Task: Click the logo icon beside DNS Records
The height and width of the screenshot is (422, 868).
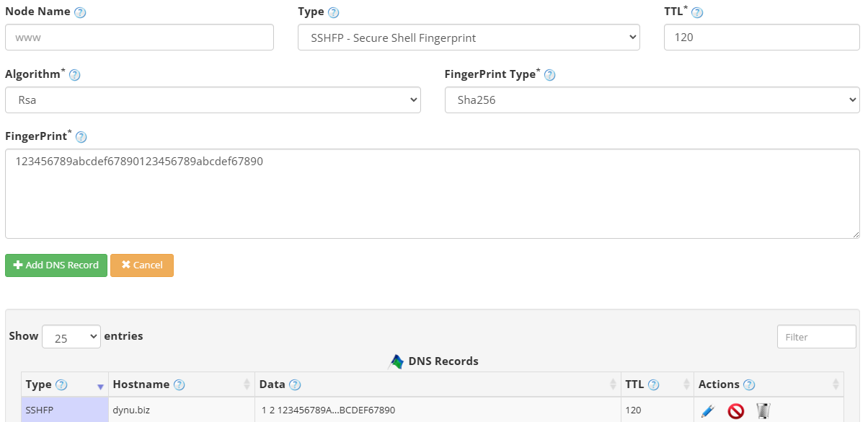Action: pyautogui.click(x=395, y=361)
